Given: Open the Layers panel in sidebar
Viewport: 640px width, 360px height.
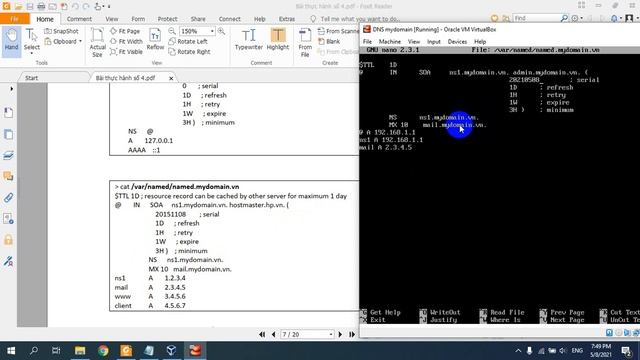Looking at the screenshot, I should pyautogui.click(x=8, y=155).
